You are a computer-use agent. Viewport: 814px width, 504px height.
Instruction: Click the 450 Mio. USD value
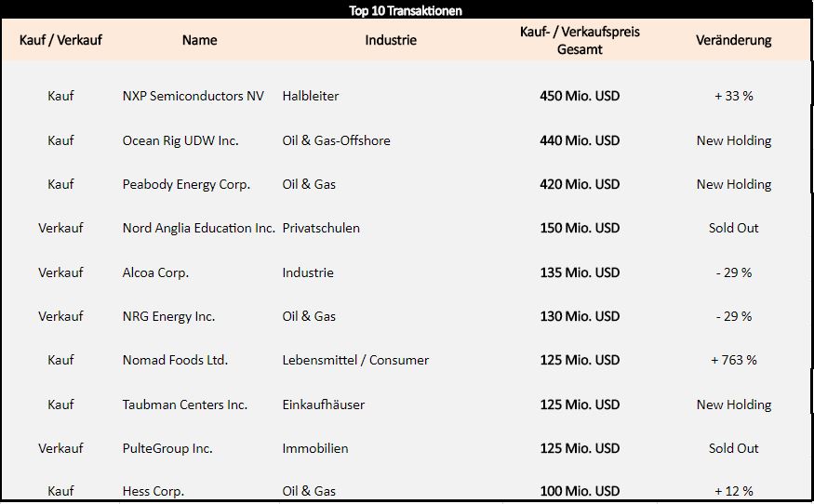580,96
